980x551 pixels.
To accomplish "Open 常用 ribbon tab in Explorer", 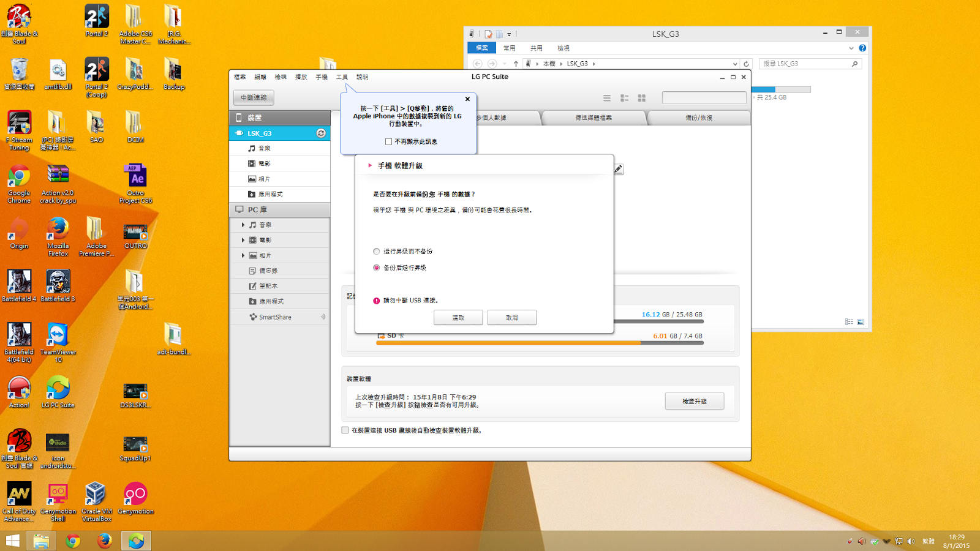I will point(509,48).
